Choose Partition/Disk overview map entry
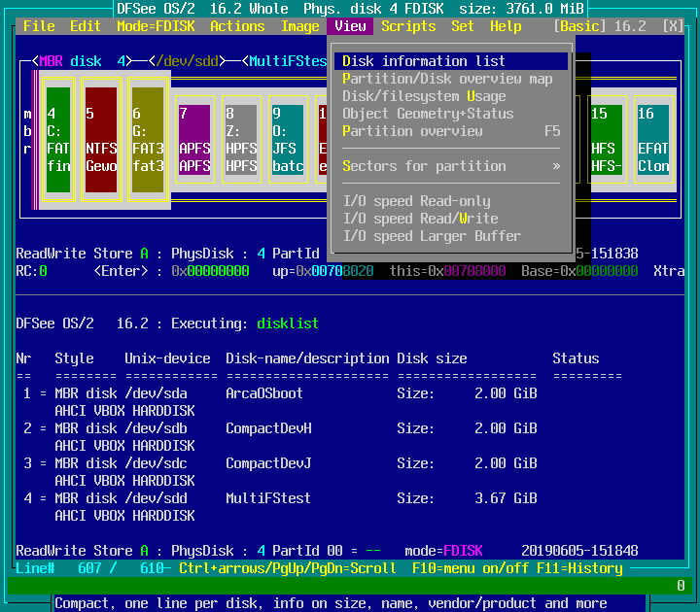The width and height of the screenshot is (700, 612). 447,79
